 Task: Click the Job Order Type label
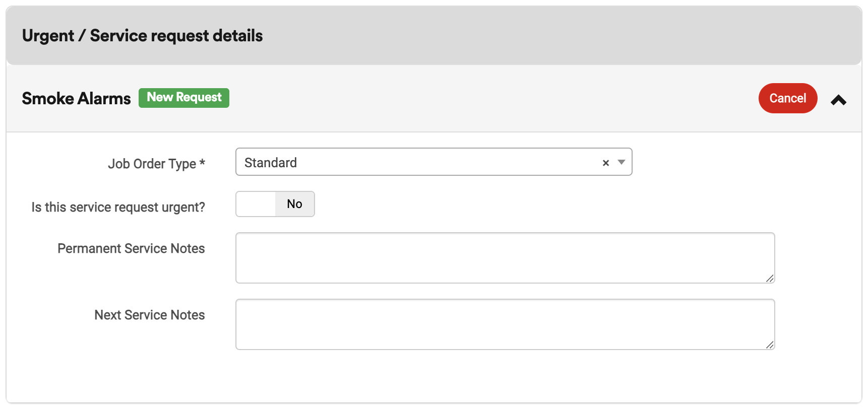[x=156, y=164]
